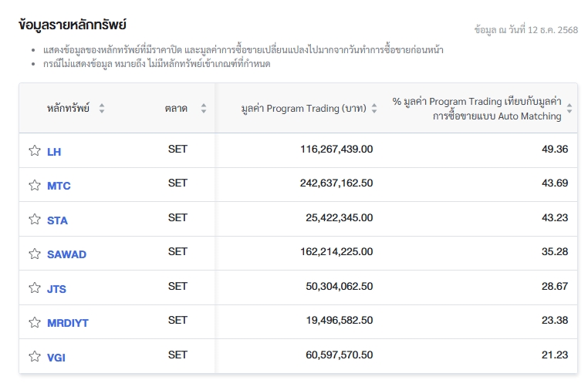This screenshot has width=588, height=390.
Task: Favorite JTS using its star icon
Action: 34,288
